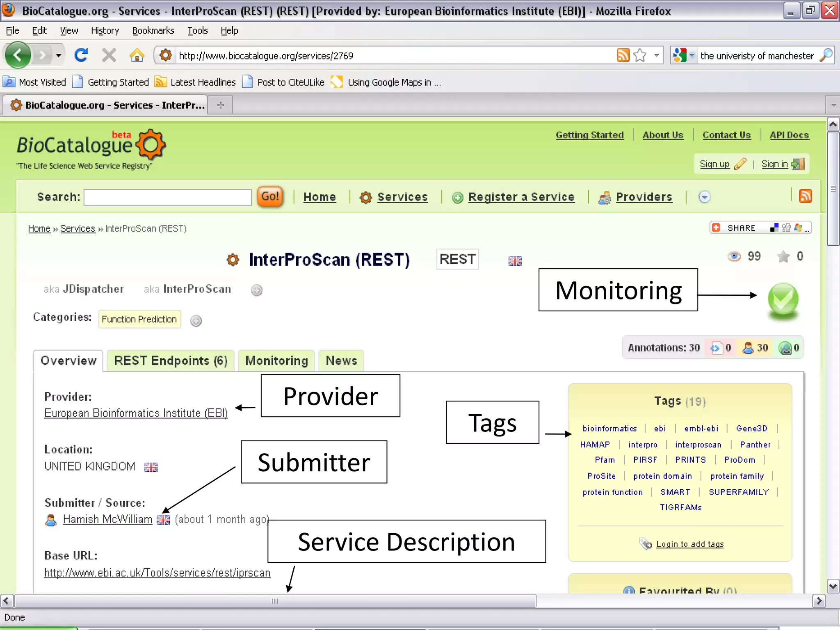Screen dimensions: 840x630
Task: Click the horizontal scrollbar thumb
Action: pos(275,601)
